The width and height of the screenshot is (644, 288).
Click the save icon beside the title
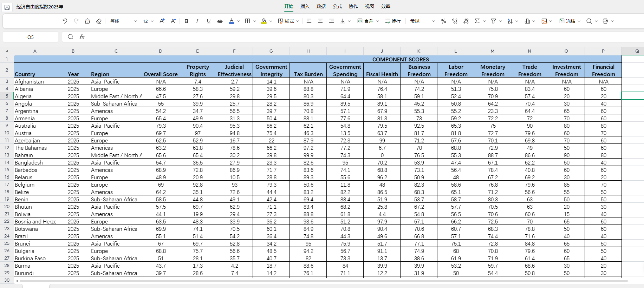click(x=7, y=7)
